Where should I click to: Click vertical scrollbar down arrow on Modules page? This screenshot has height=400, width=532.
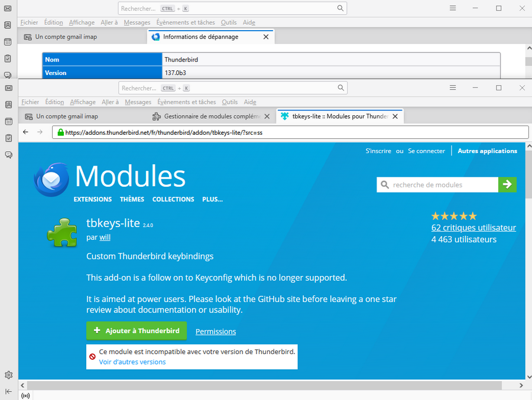pos(529,376)
